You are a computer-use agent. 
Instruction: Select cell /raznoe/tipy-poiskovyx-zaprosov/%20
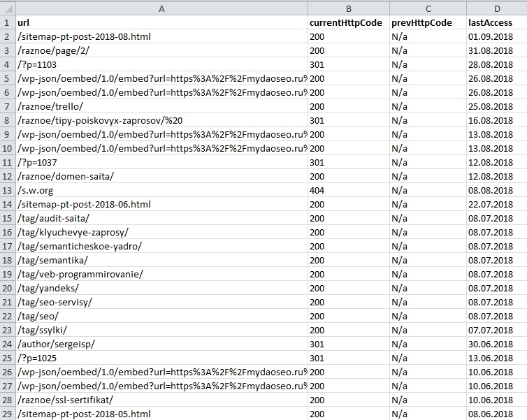pos(161,121)
